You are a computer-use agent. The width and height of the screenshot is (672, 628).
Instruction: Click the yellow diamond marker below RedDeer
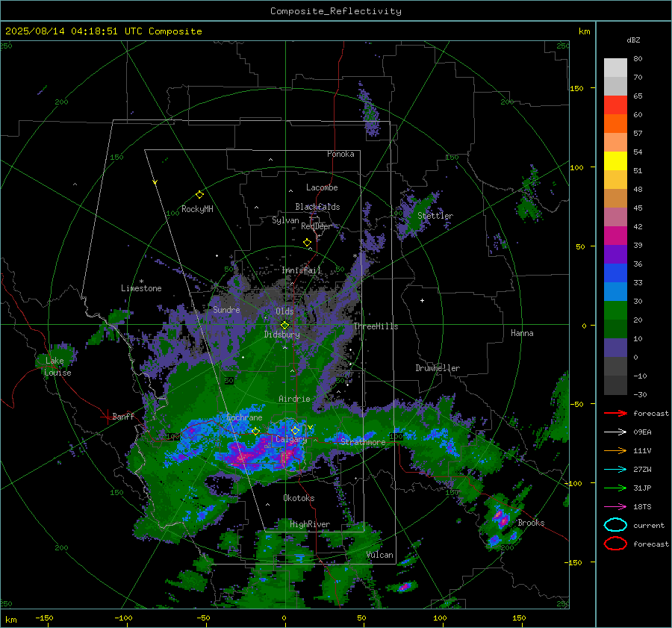pyautogui.click(x=307, y=243)
